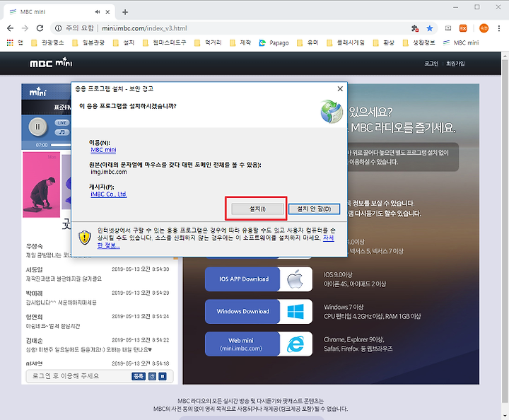
Task: Click the 설치(I) install button in dialog
Action: pos(257,209)
